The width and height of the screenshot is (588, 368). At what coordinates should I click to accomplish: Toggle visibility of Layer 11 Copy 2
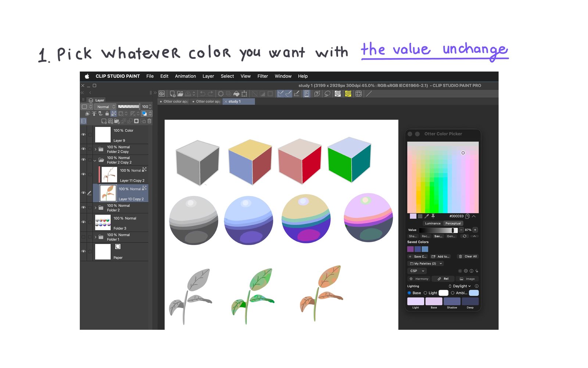(83, 174)
